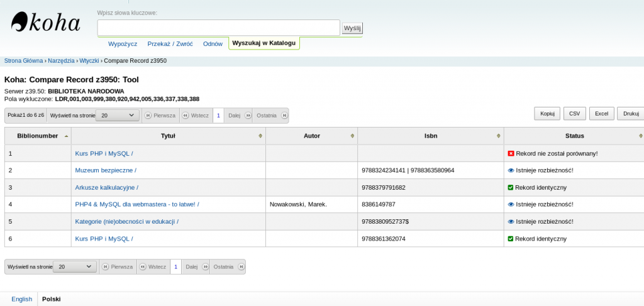Switch interface language to English
644x306 pixels.
(x=21, y=299)
